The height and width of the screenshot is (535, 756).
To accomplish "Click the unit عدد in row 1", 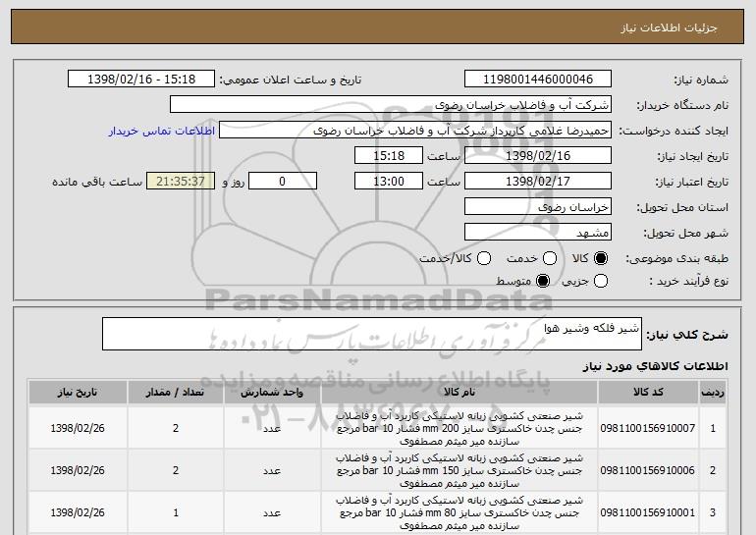I will point(272,428).
